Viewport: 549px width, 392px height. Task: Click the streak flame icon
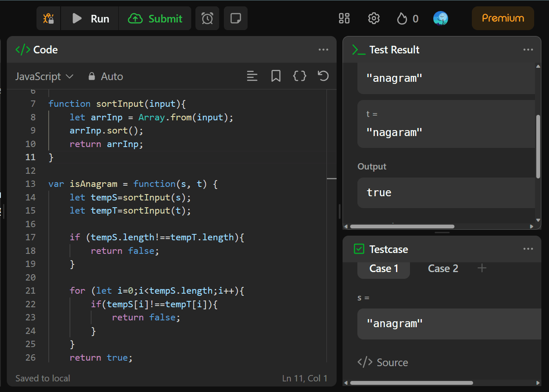[x=402, y=18]
